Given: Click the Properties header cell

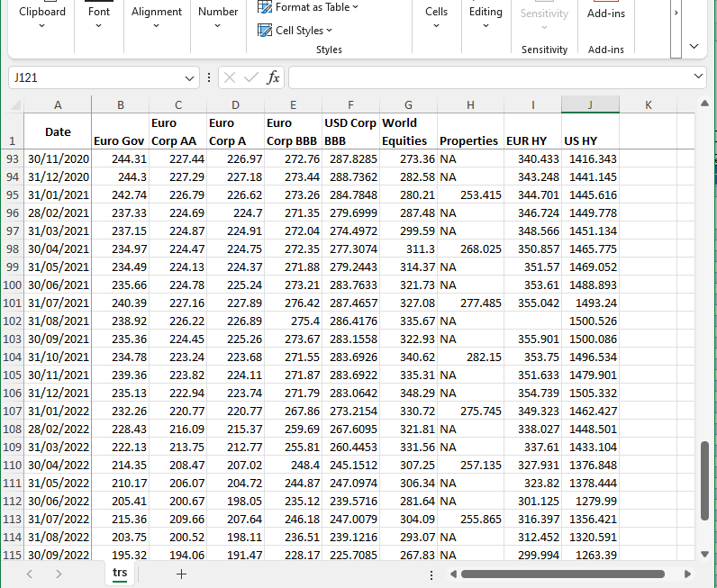Looking at the screenshot, I should coord(470,131).
